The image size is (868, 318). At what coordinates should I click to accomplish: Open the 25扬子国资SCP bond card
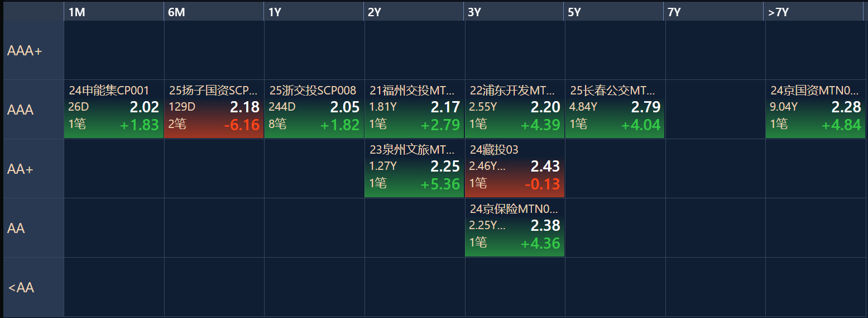(214, 110)
